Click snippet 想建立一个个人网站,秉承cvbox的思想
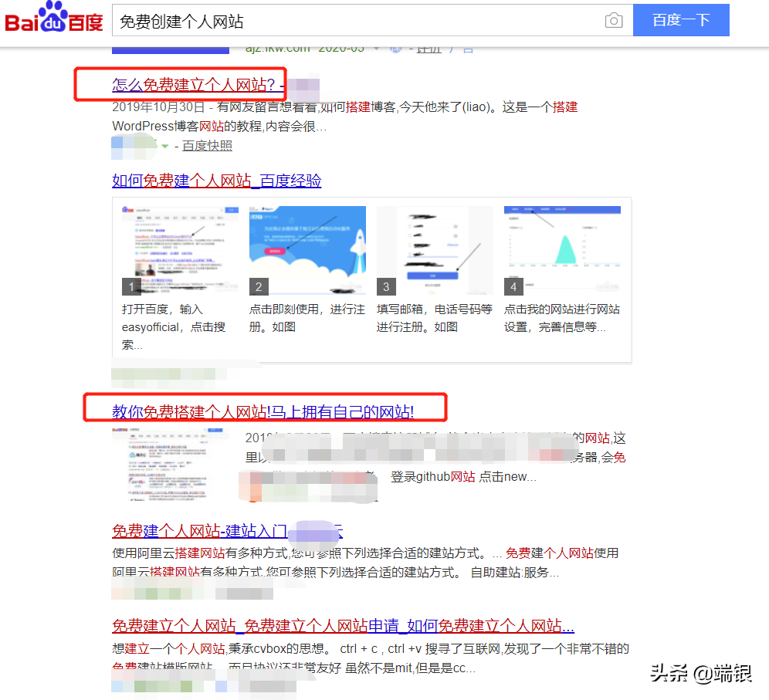Screen dimensions: 769x700 click(x=371, y=658)
